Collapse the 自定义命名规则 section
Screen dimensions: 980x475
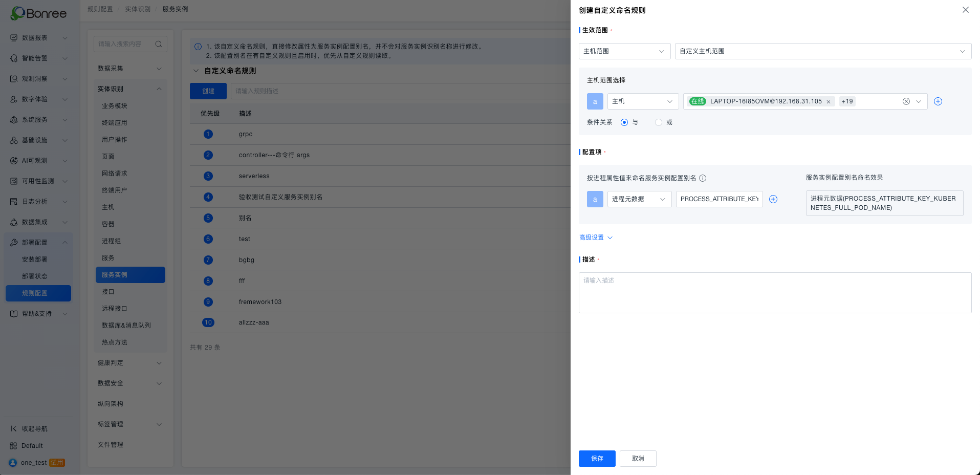coord(196,71)
